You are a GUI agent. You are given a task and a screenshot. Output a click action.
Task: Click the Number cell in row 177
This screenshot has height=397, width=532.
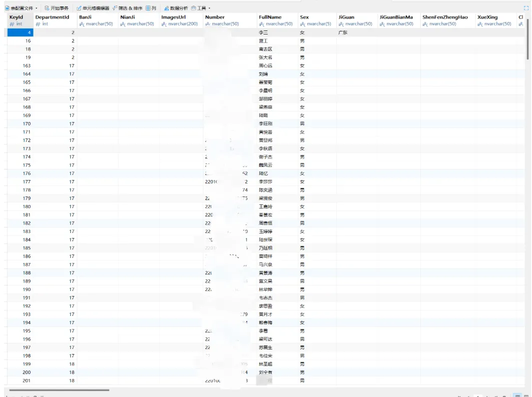click(x=230, y=181)
